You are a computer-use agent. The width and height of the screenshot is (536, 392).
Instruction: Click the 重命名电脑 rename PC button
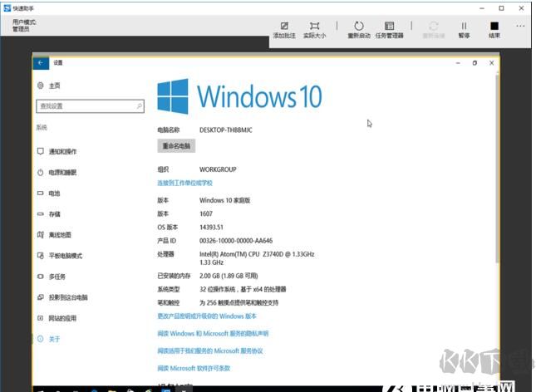click(176, 146)
